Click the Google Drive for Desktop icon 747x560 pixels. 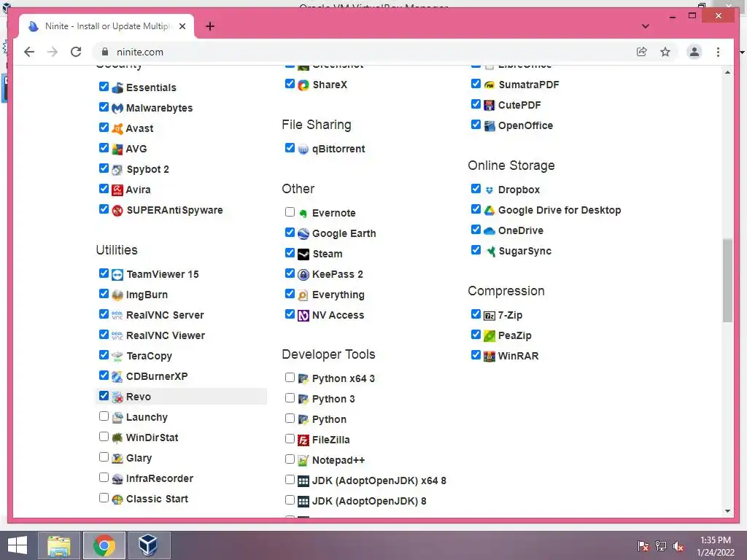[489, 211]
